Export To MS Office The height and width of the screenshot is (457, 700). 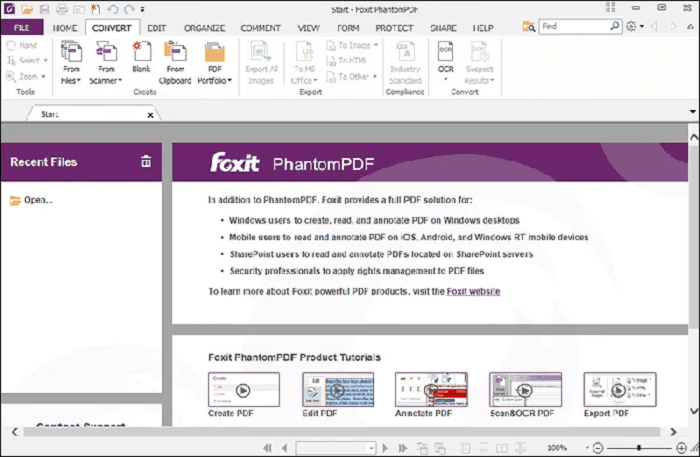[x=304, y=62]
